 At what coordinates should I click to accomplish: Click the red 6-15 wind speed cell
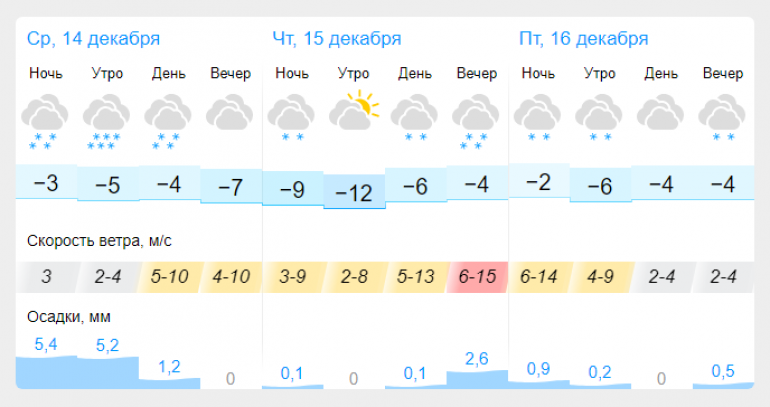(477, 277)
